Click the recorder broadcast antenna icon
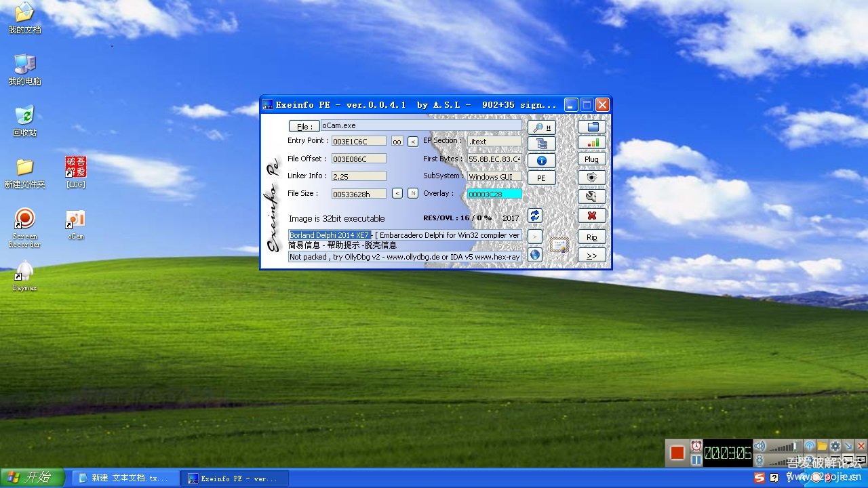This screenshot has height=488, width=868. point(809,446)
